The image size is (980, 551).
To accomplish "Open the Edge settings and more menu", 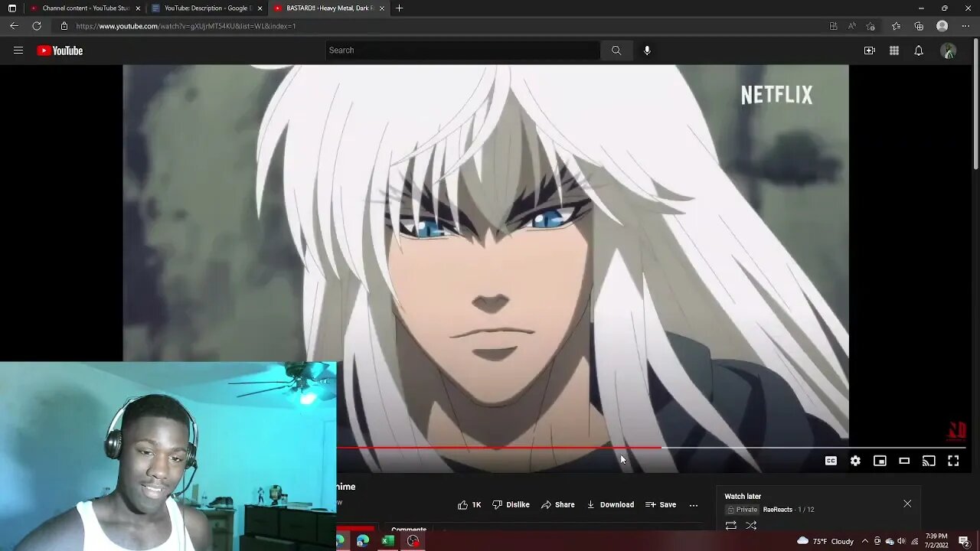I will pyautogui.click(x=965, y=26).
